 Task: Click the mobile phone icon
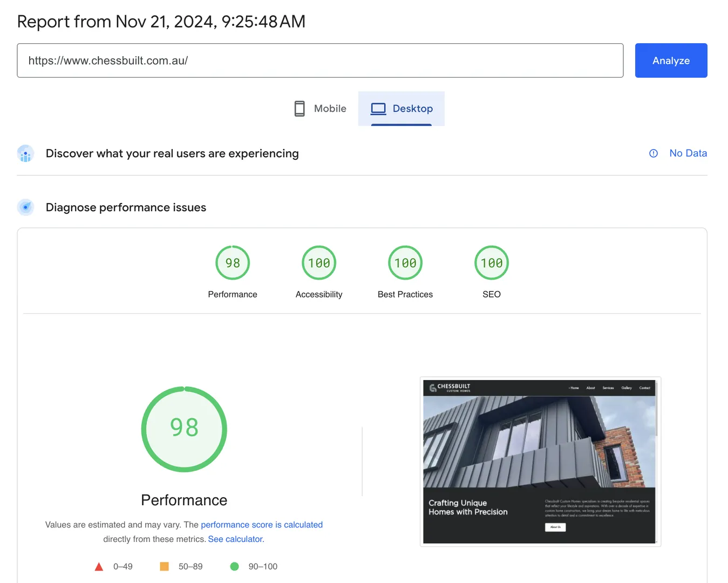pos(300,109)
